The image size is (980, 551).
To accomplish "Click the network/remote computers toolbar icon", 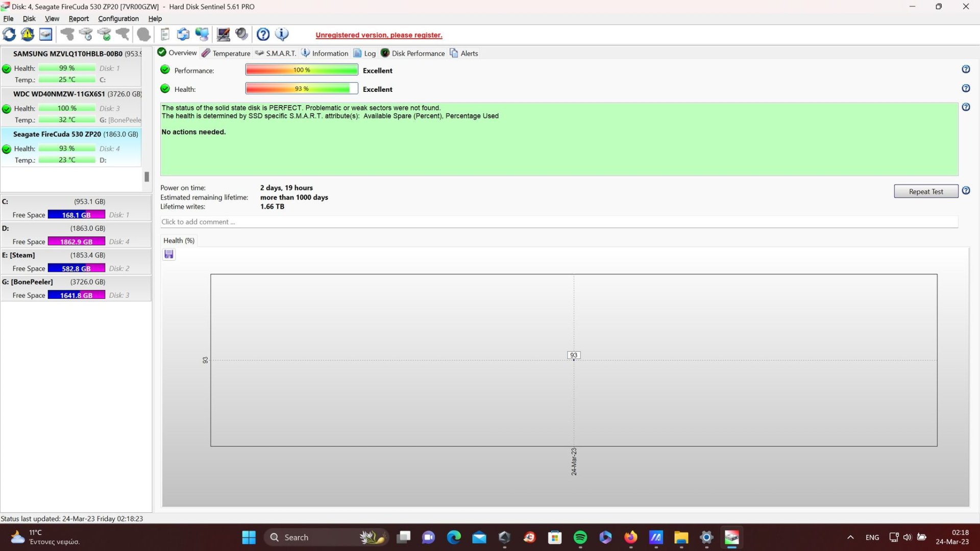I will pyautogui.click(x=202, y=35).
